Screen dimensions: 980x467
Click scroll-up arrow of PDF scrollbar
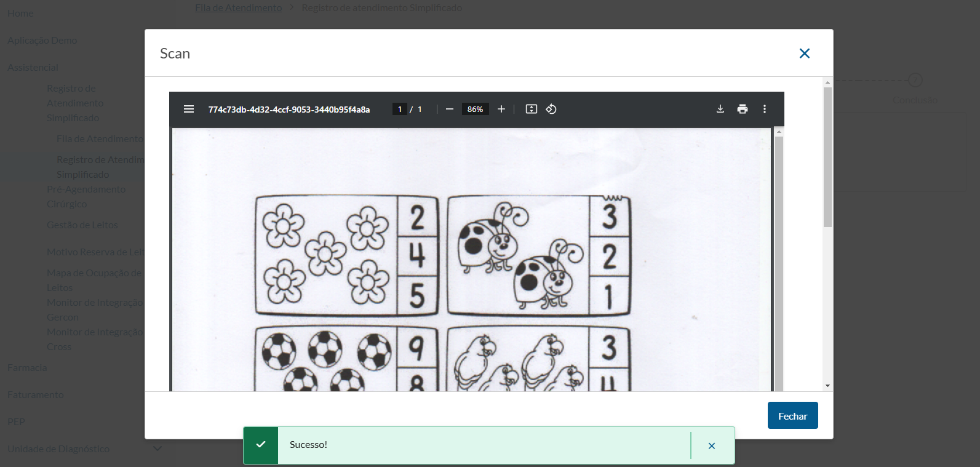coord(779,132)
